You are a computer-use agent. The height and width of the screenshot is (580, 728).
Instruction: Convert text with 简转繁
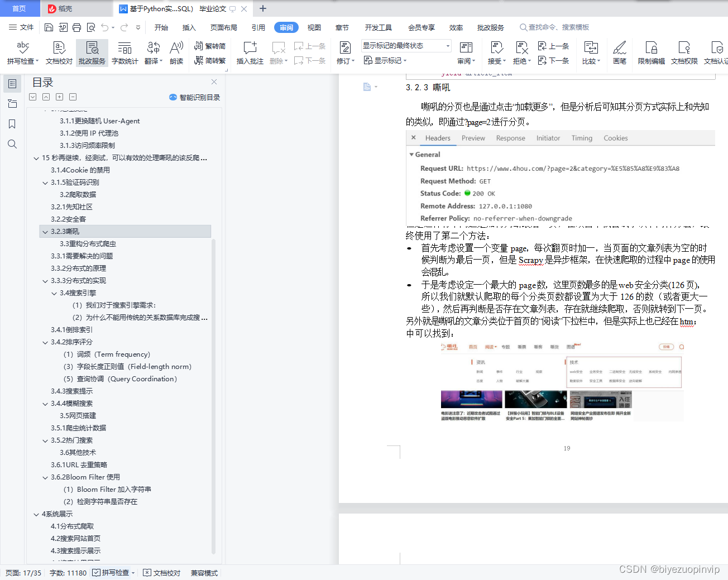click(210, 60)
